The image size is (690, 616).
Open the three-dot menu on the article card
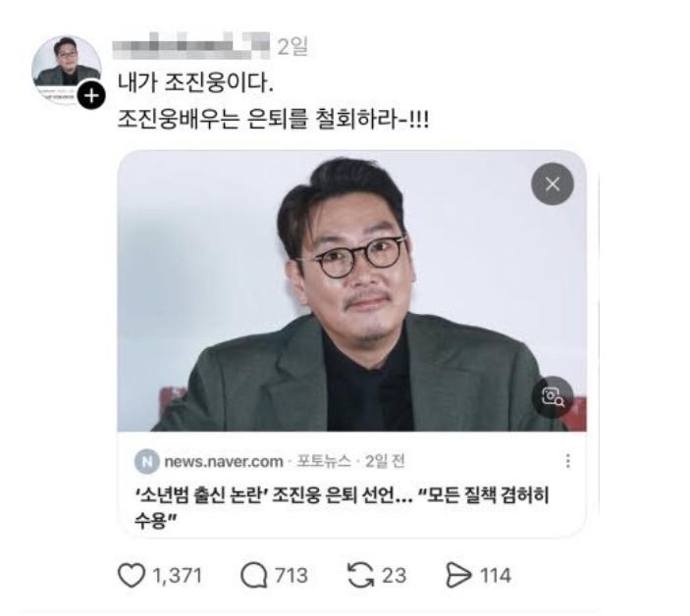[568, 461]
